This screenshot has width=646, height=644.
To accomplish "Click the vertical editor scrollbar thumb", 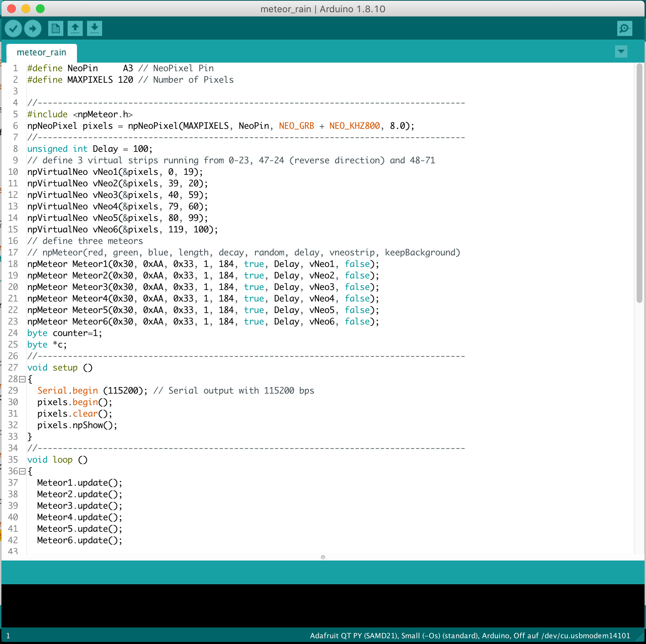I will (639, 183).
